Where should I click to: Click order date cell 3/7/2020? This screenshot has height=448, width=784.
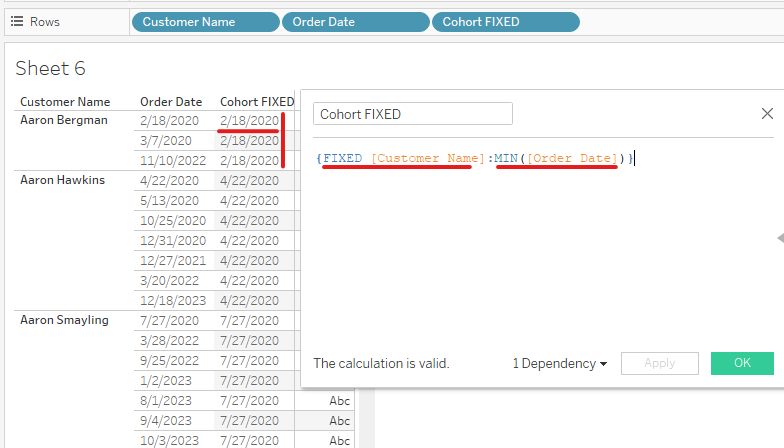pyautogui.click(x=166, y=140)
